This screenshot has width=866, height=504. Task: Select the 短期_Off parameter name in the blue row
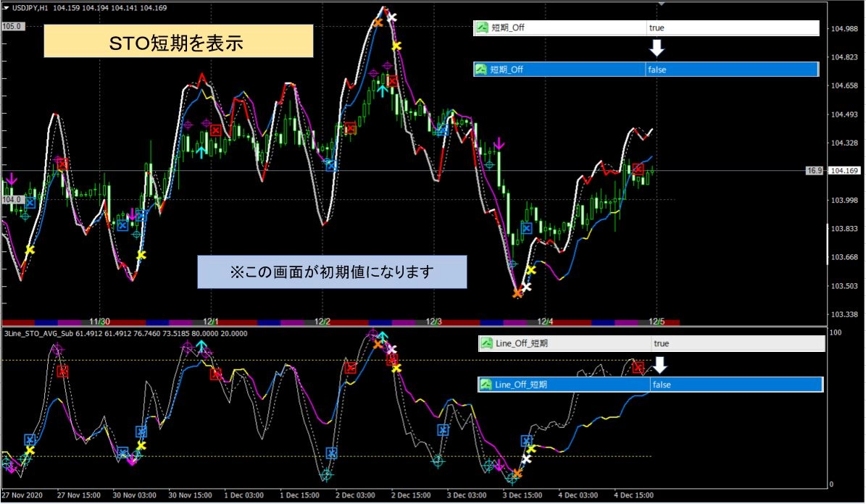[x=507, y=70]
